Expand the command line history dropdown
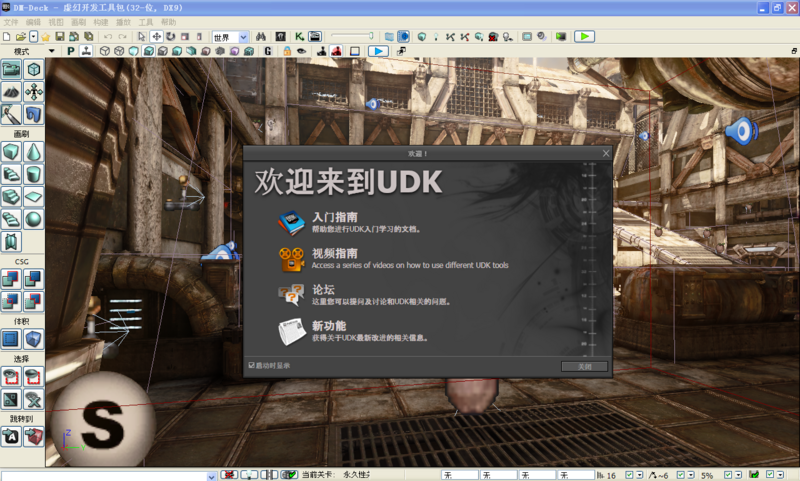800x481 pixels. [212, 476]
